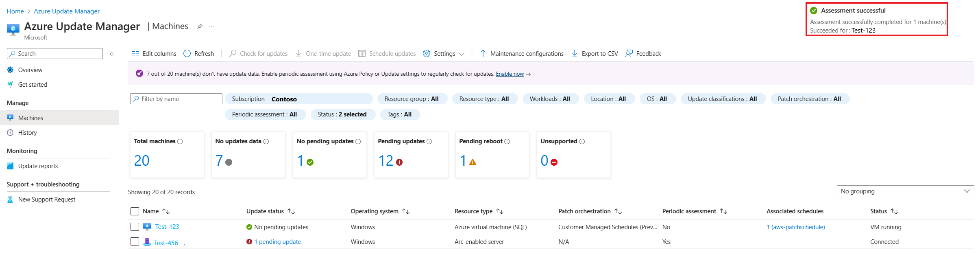Expand the Settings dropdown menu
Screen dimensions: 980x274
coord(444,53)
